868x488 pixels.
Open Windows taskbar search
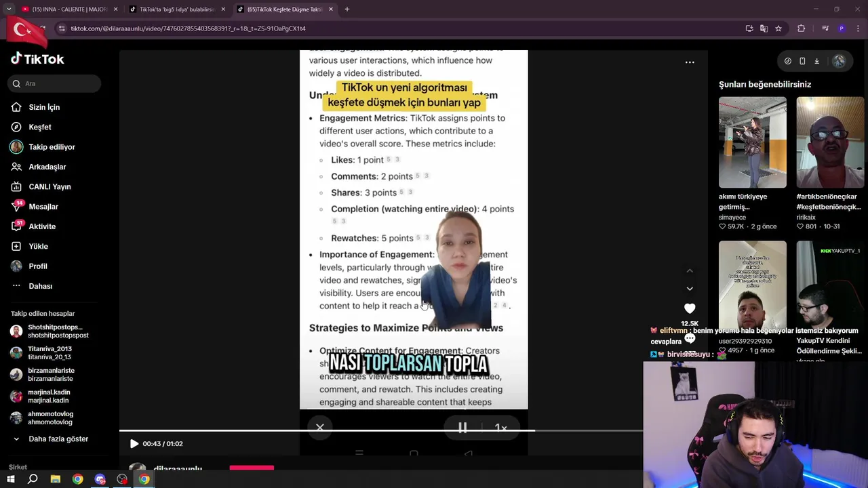click(x=33, y=479)
